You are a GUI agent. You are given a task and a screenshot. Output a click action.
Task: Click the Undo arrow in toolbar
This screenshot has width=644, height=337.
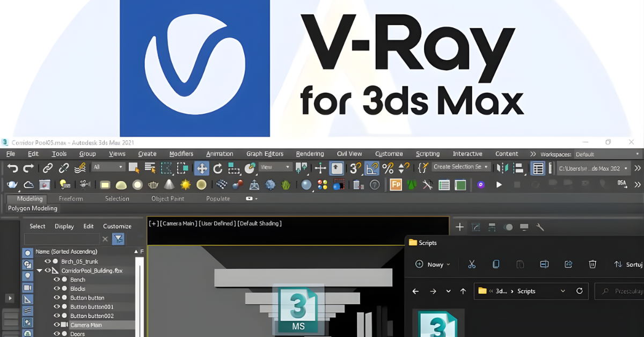[12, 169]
